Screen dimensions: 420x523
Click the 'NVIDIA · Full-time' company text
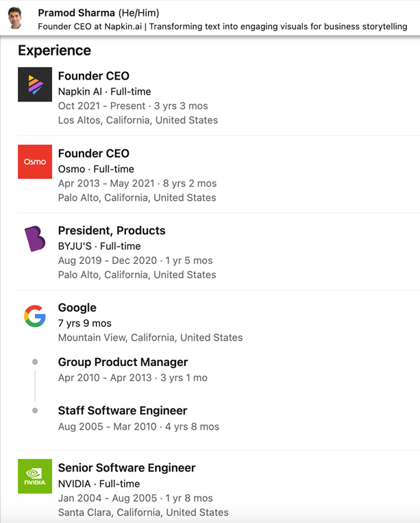point(99,483)
